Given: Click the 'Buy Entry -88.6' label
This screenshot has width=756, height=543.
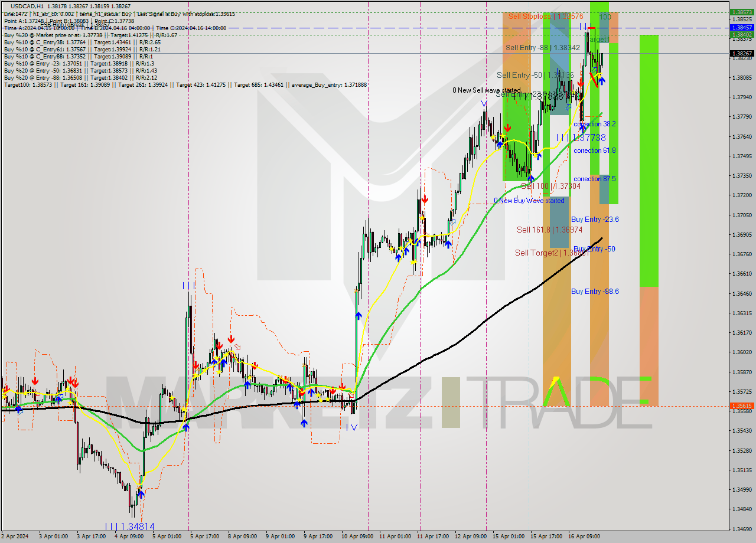Looking at the screenshot, I should [595, 292].
